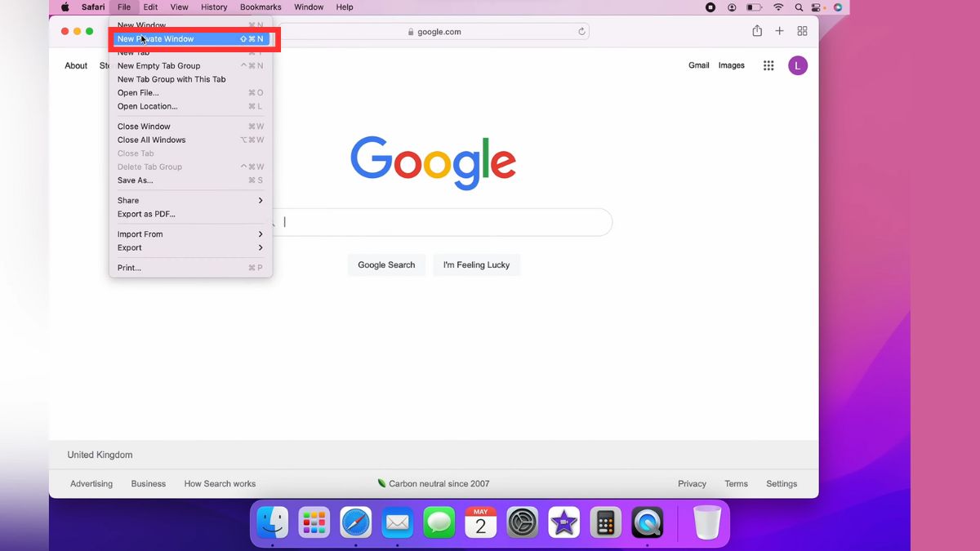Screen dimensions: 980x551
Task: Choose Print… from File menu
Action: (x=190, y=268)
